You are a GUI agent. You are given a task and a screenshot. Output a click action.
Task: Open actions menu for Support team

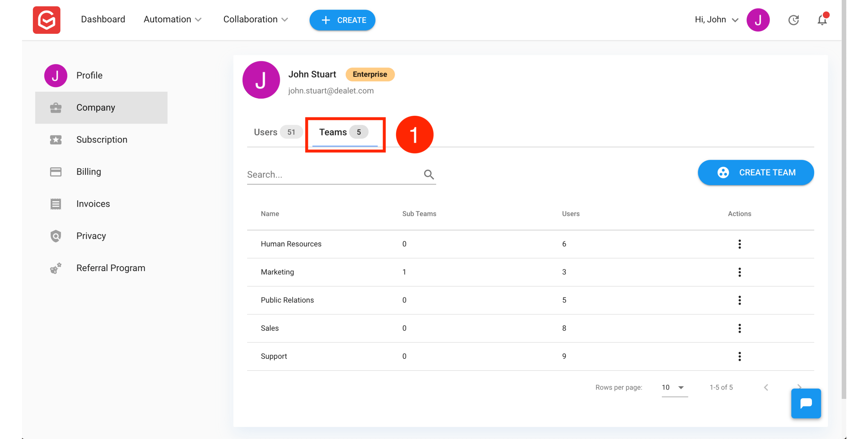point(739,356)
